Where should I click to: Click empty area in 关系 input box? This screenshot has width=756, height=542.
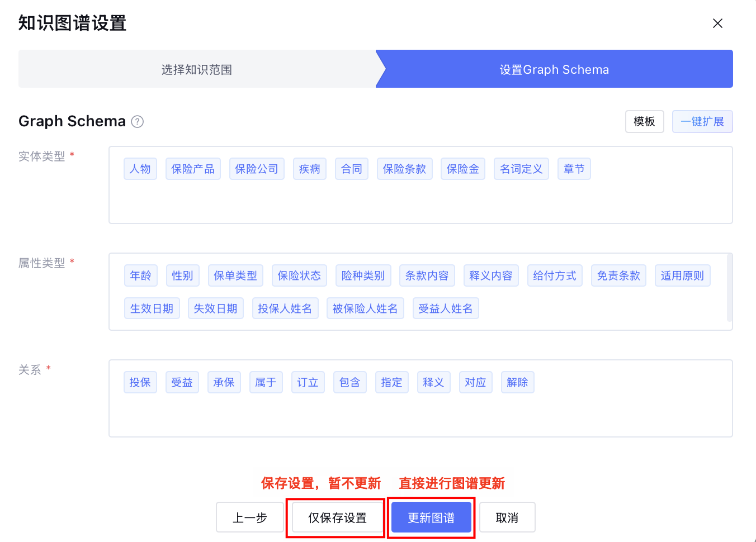click(x=419, y=416)
